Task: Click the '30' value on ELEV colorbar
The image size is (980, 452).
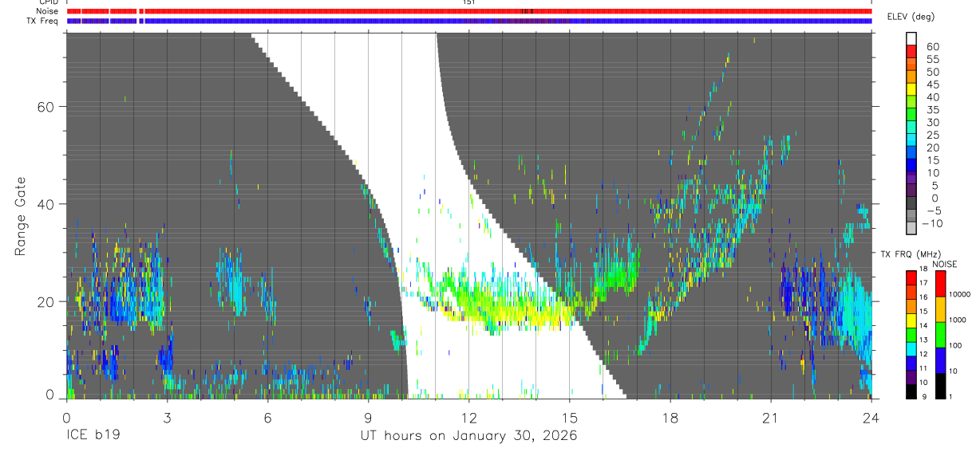Action: coord(932,123)
